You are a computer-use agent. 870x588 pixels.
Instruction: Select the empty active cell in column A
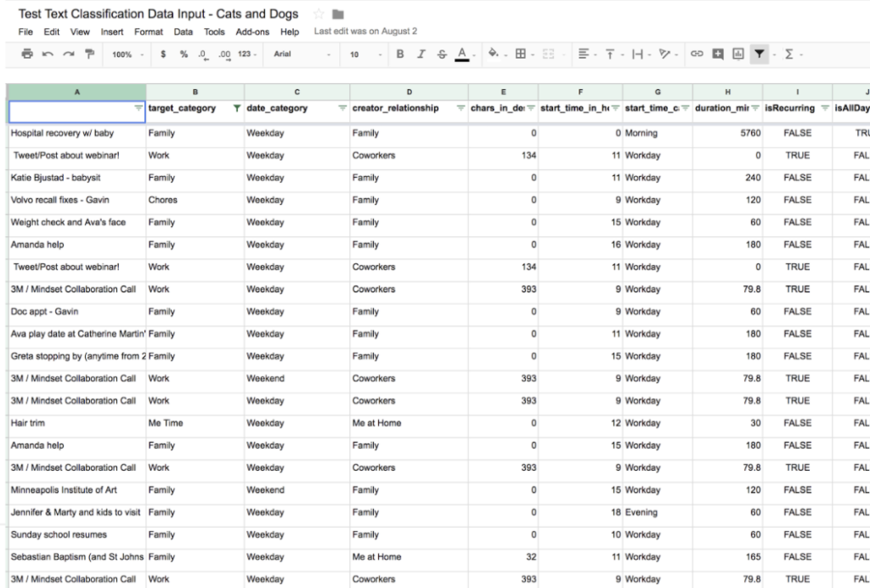click(x=77, y=111)
